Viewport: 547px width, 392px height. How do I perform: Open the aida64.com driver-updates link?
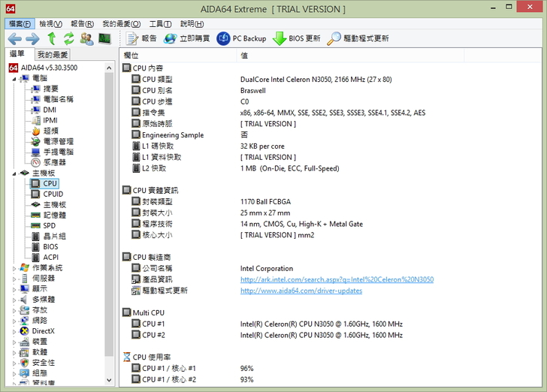click(301, 291)
